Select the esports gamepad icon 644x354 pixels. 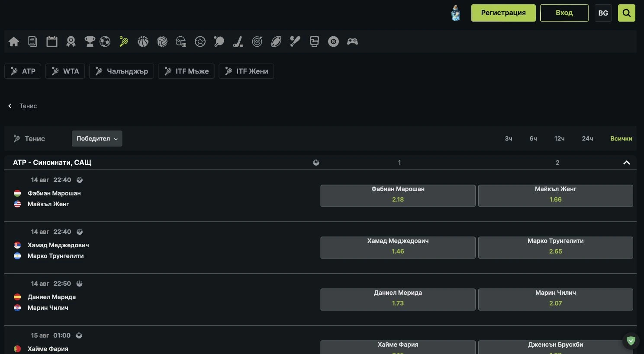(352, 41)
